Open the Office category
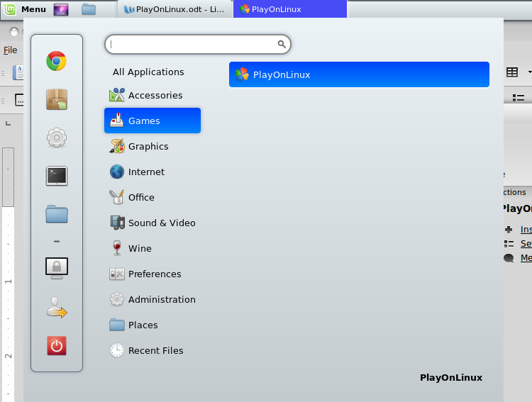The image size is (532, 402). pyautogui.click(x=153, y=197)
